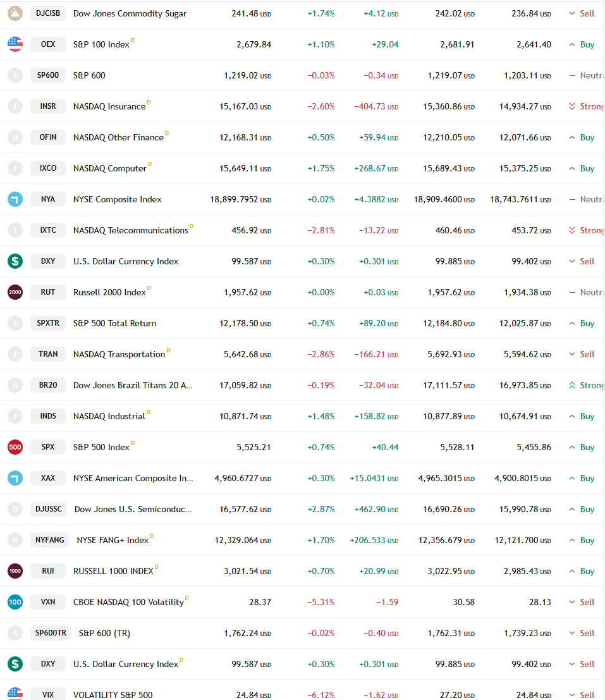This screenshot has height=700, width=605.
Task: Open the NYFANG ticker badge
Action: (50, 540)
